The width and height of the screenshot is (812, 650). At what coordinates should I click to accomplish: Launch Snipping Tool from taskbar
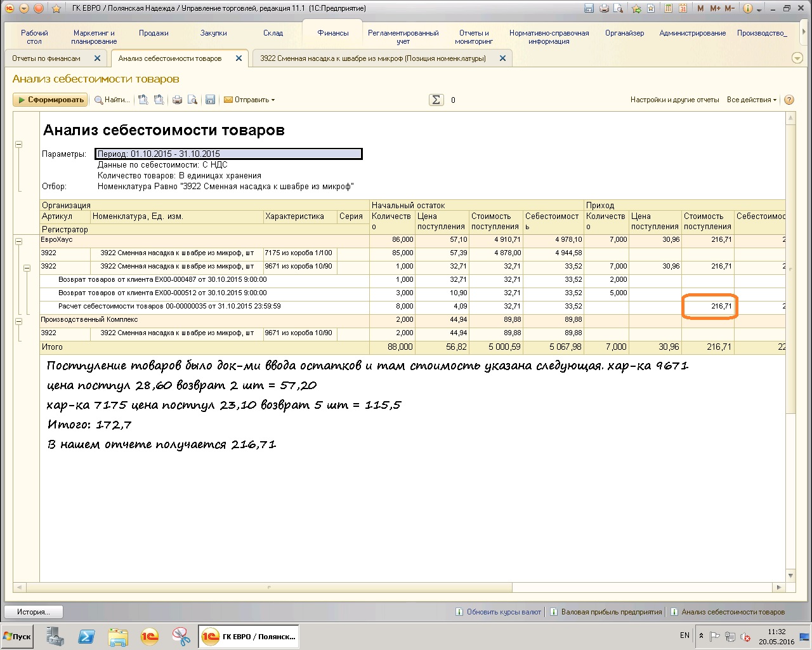click(181, 636)
